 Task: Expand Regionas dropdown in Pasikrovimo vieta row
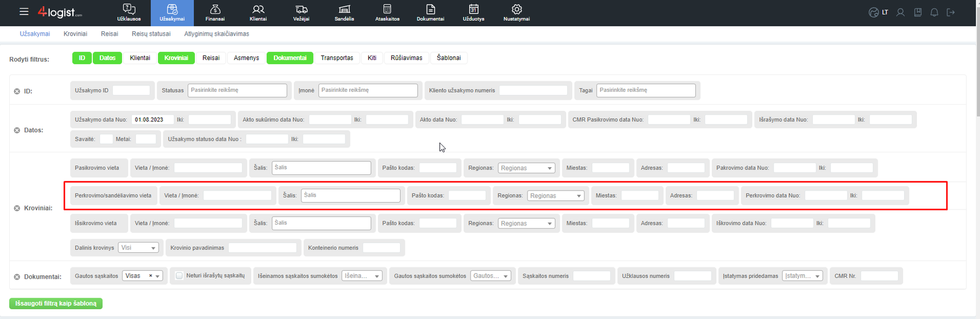pyautogui.click(x=527, y=168)
